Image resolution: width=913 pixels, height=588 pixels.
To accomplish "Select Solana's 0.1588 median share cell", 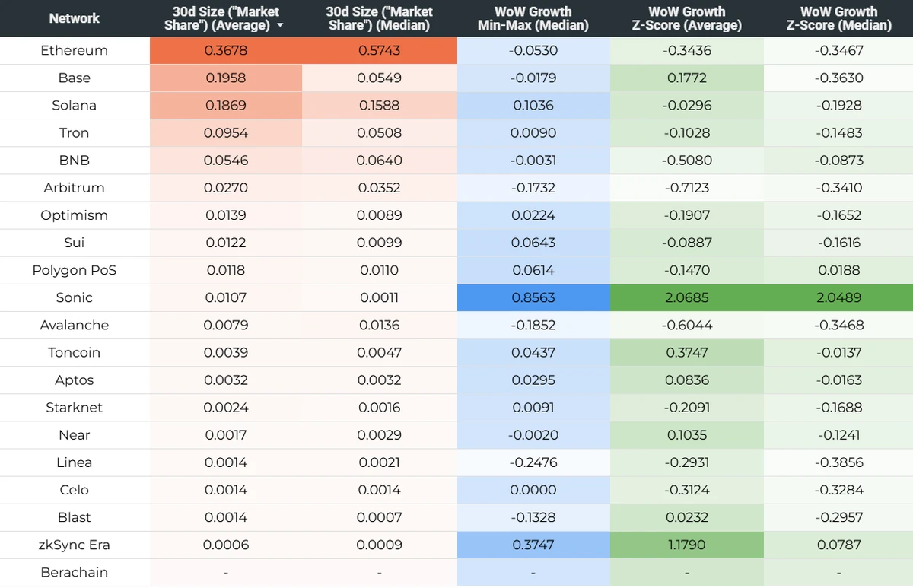I will [x=379, y=106].
